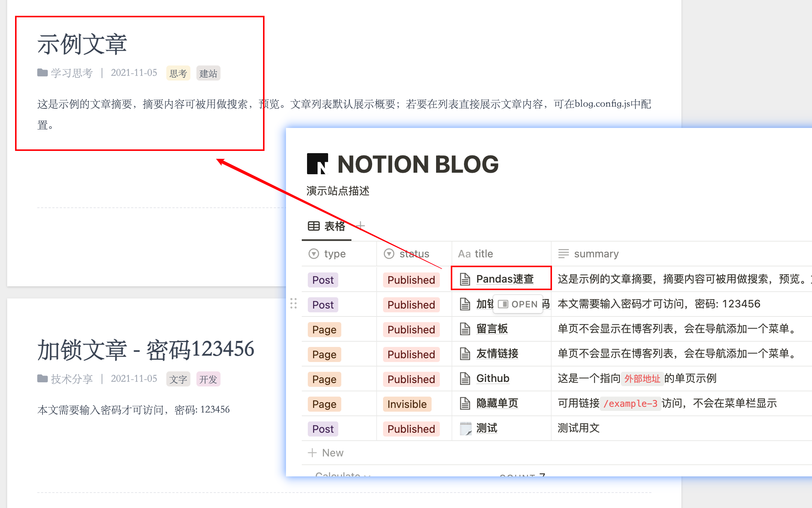Screen dimensions: 812x508
Task: Click the drag handle dots on 加锁文章 row
Action: (x=293, y=304)
